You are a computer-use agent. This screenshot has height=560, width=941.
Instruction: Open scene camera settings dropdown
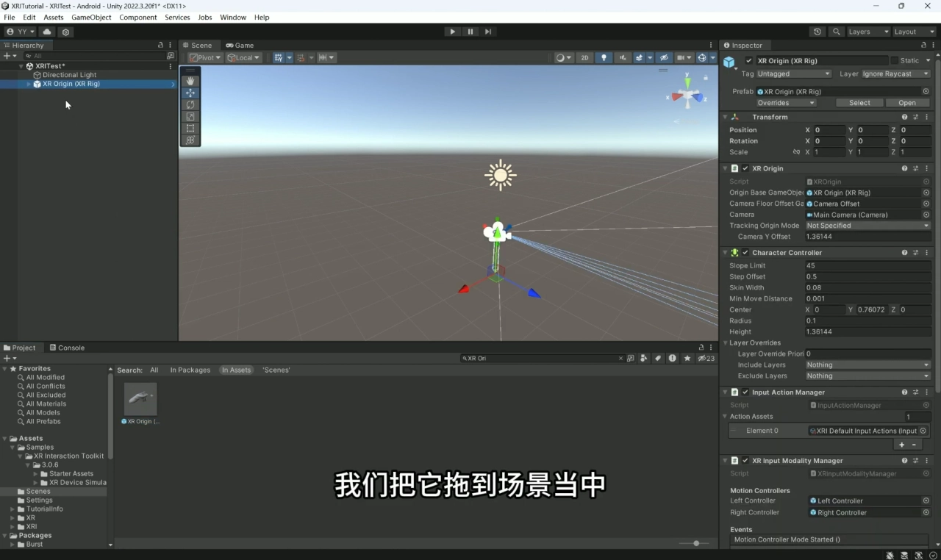[684, 57]
